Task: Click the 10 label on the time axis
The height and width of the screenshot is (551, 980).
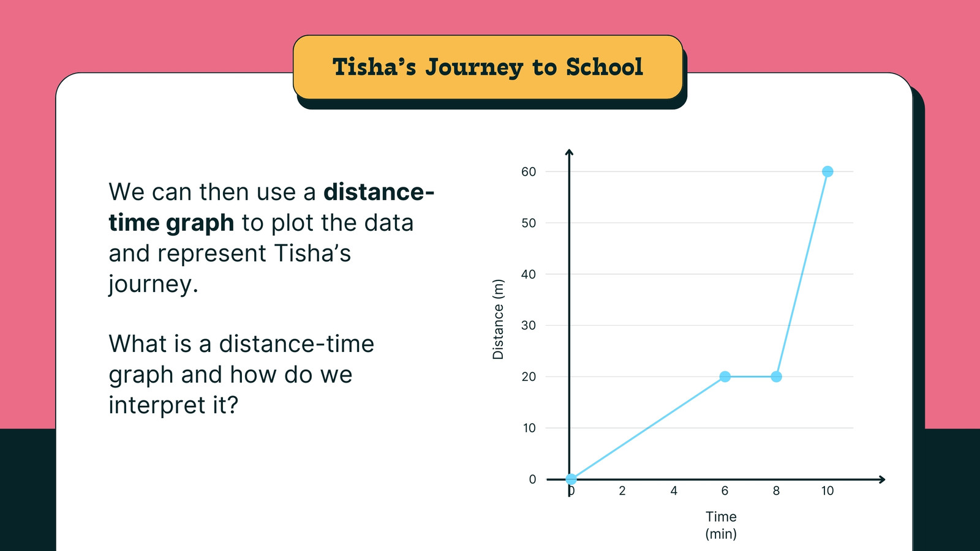Action: click(x=827, y=490)
